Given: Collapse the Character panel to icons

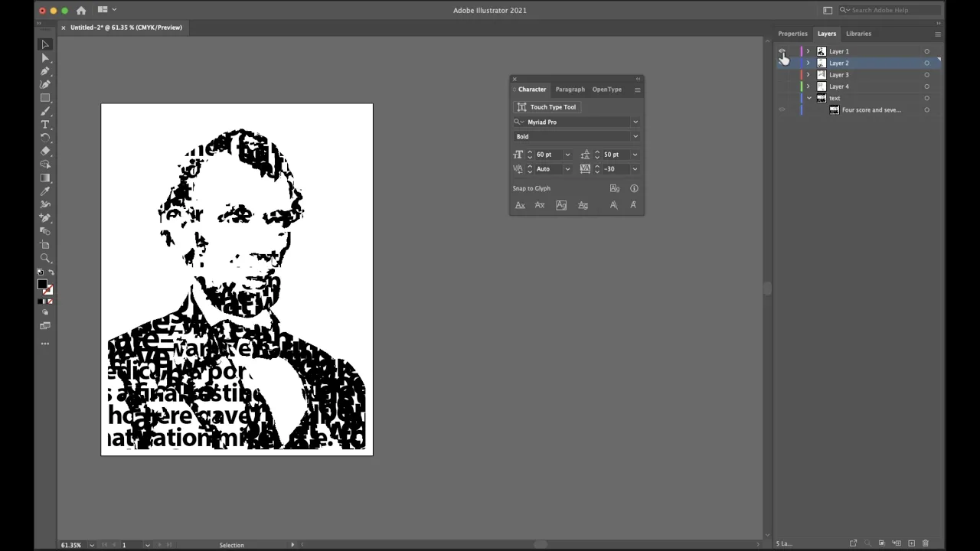Looking at the screenshot, I should pos(638,79).
